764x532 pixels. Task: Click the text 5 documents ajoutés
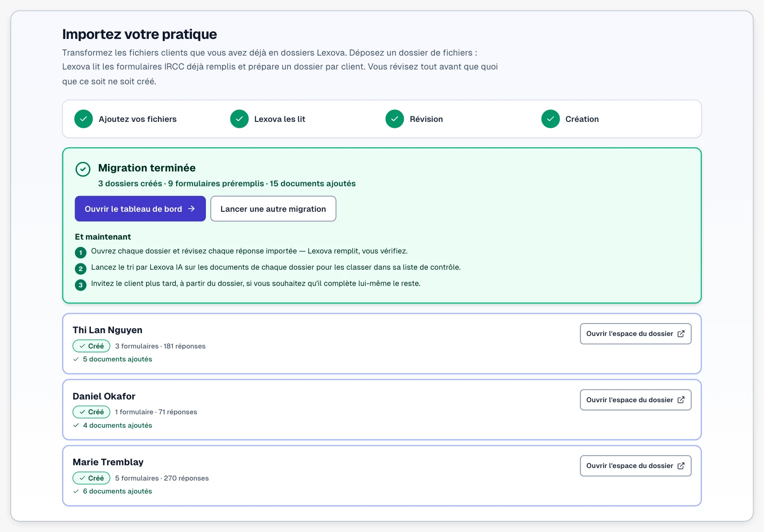pos(117,359)
